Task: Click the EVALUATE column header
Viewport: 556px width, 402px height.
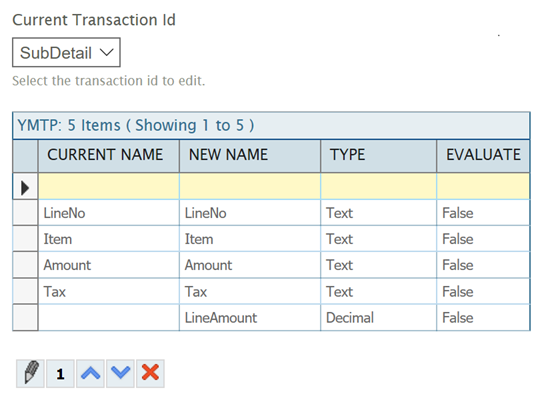Action: (483, 156)
